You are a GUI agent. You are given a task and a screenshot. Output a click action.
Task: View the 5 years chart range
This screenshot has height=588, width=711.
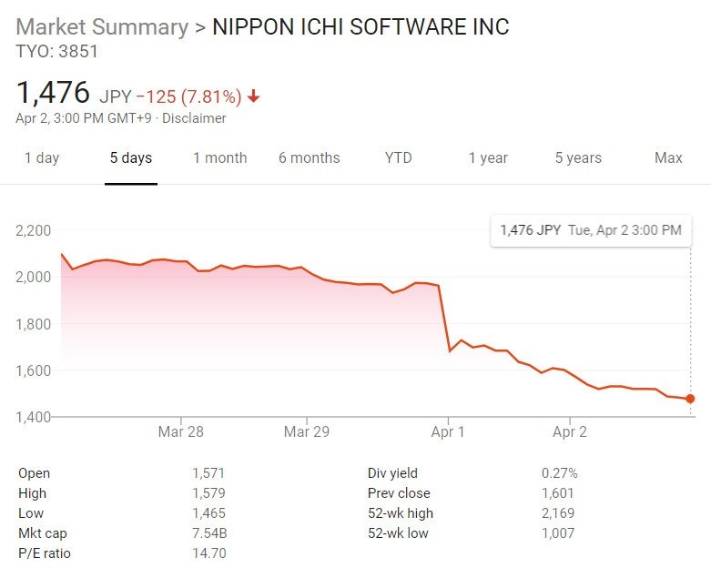(x=578, y=158)
